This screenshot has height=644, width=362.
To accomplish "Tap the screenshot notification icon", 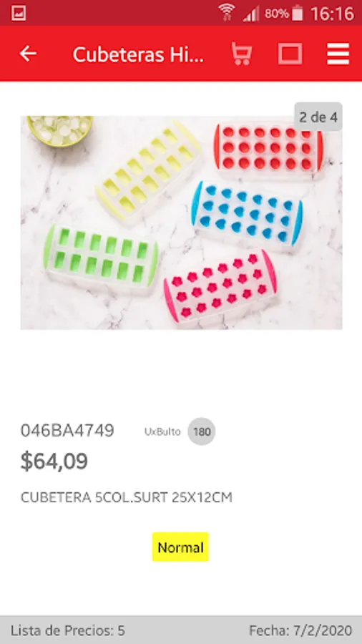I will [19, 13].
